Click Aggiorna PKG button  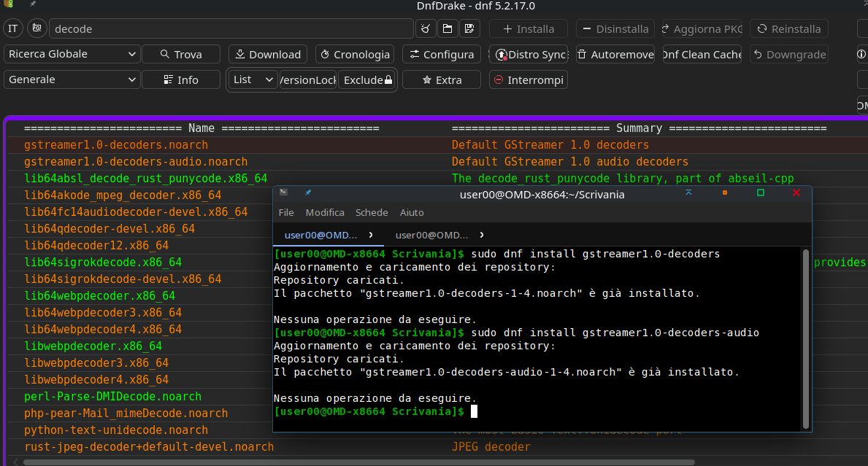point(702,28)
